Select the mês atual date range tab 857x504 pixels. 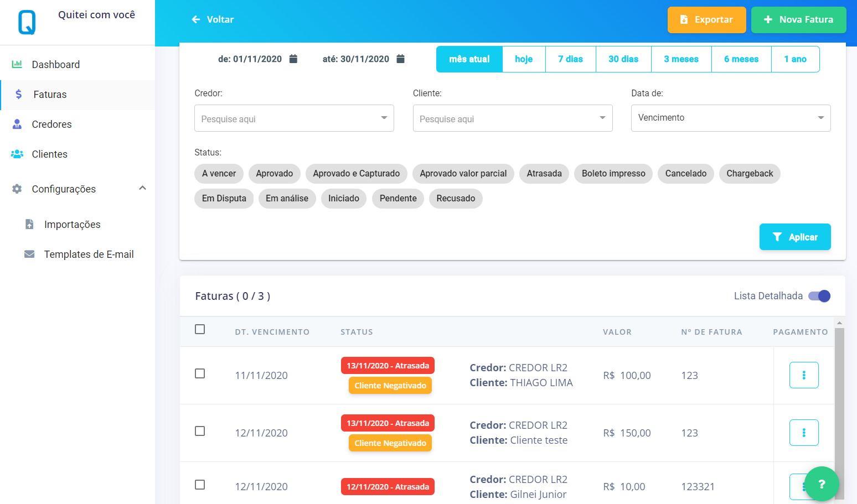469,59
